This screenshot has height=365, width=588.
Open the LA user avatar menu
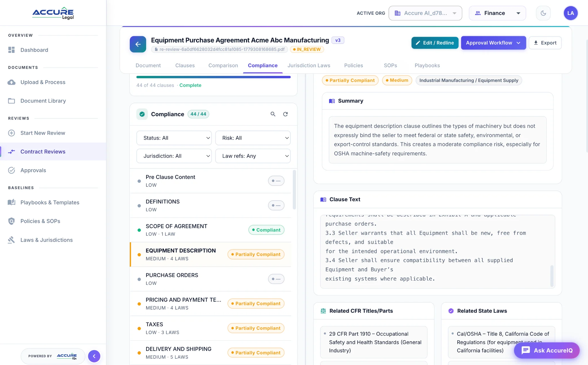[x=570, y=13]
